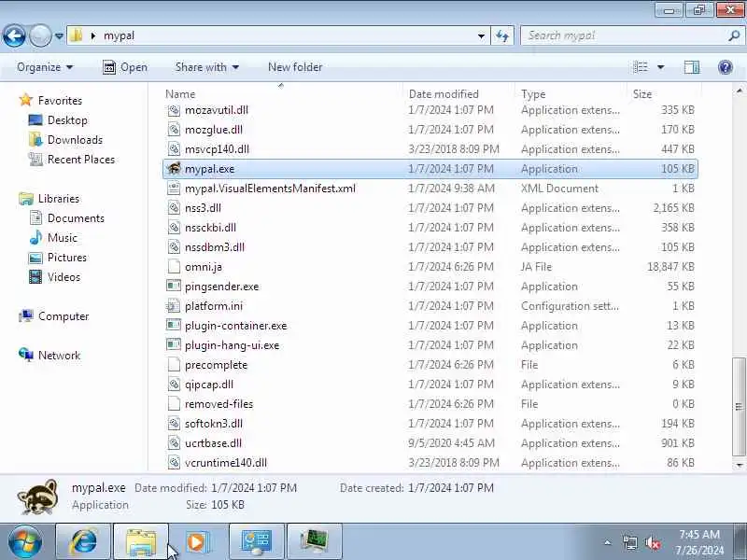The height and width of the screenshot is (560, 747).
Task: Open the Help button
Action: coord(726,67)
